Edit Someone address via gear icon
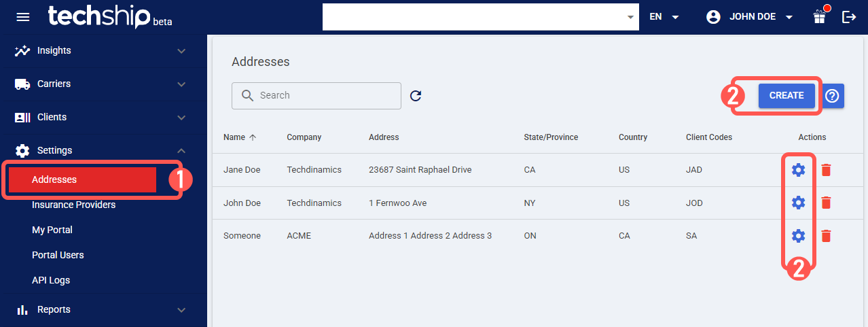 [799, 236]
